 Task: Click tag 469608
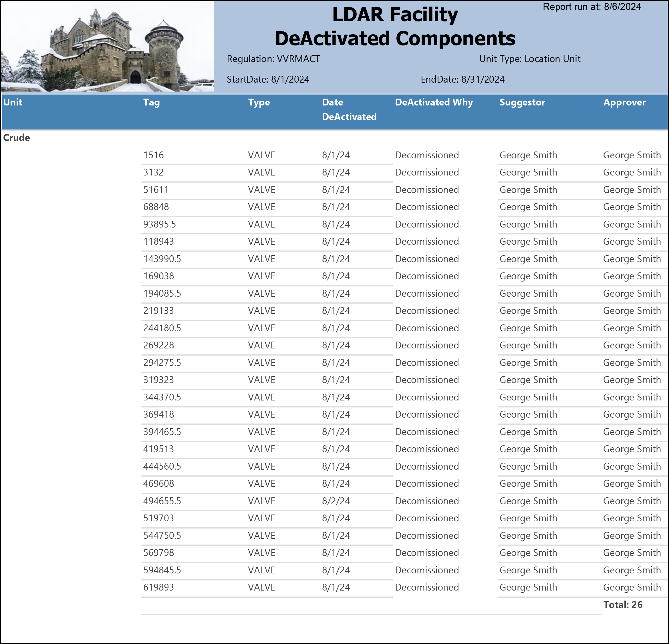(159, 483)
